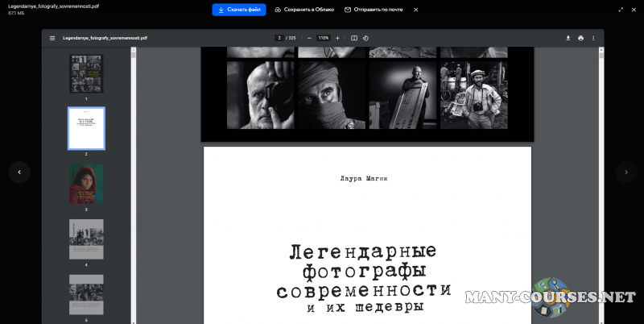Screen dimensions: 644x324
Task: Click the zoom in plus icon
Action: coord(337,38)
